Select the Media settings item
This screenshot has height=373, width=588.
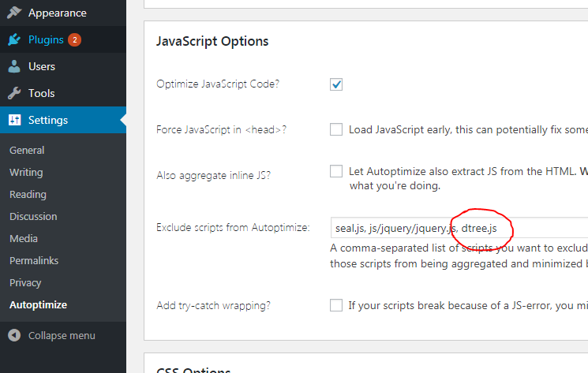tap(24, 239)
